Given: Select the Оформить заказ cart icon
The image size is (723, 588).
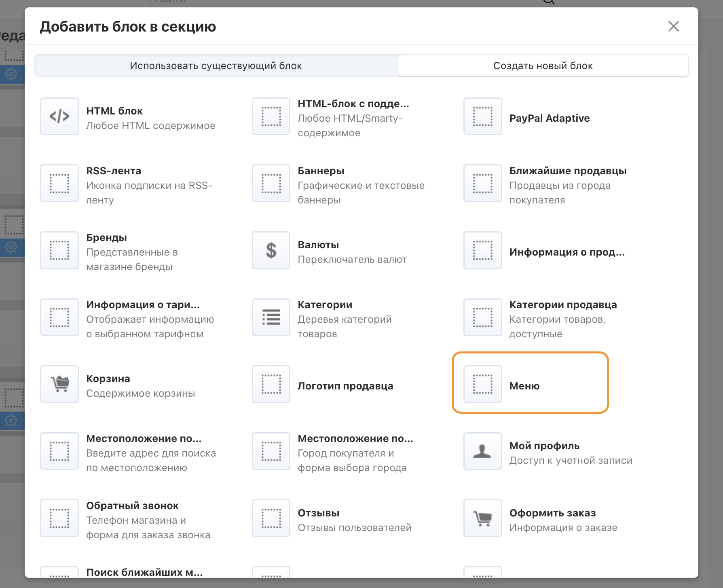Looking at the screenshot, I should pos(482,518).
